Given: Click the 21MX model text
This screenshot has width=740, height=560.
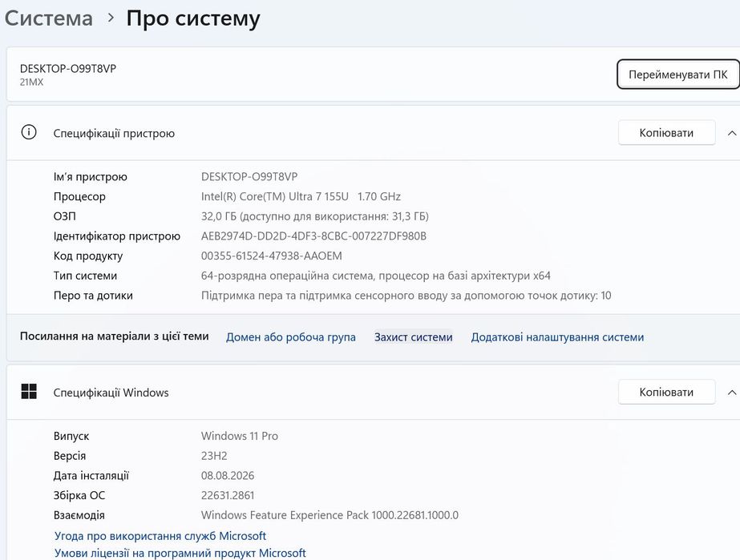Looking at the screenshot, I should pos(31,82).
